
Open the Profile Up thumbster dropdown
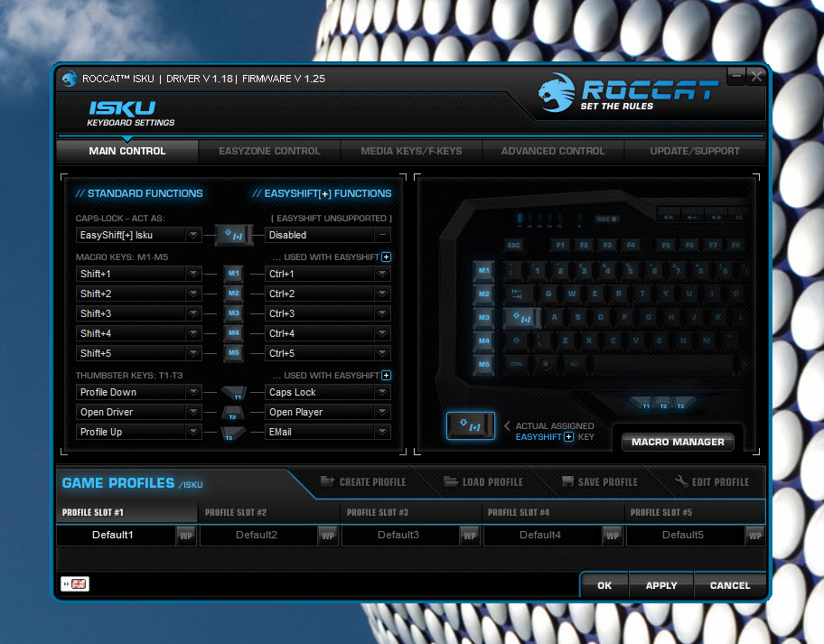point(139,433)
